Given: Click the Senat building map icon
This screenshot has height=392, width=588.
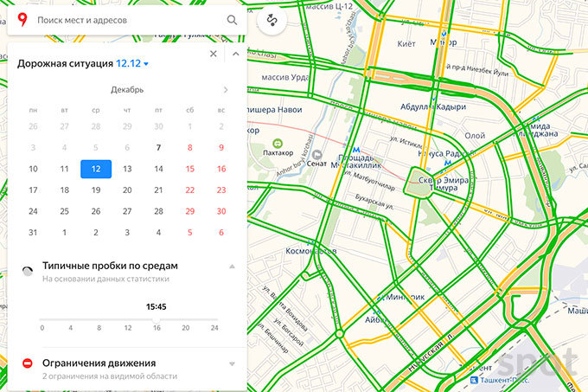Looking at the screenshot, I should (316, 151).
